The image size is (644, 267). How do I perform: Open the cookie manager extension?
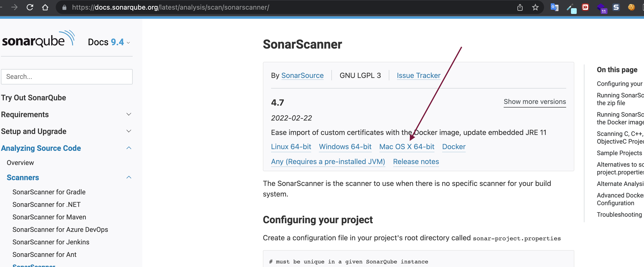click(x=632, y=7)
